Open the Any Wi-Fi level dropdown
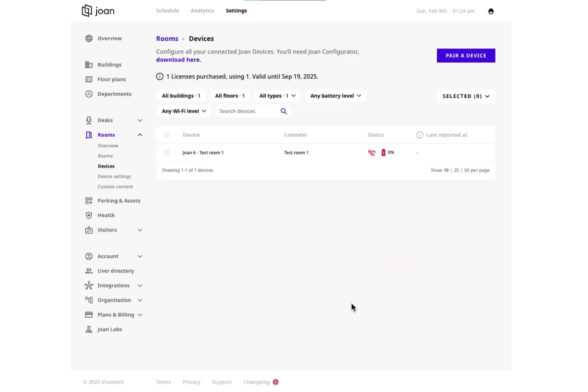The image size is (588, 392). [184, 111]
